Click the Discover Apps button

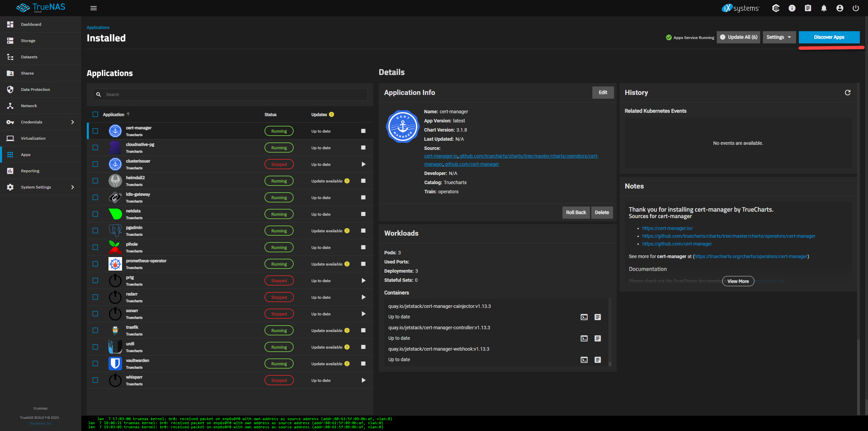click(829, 37)
